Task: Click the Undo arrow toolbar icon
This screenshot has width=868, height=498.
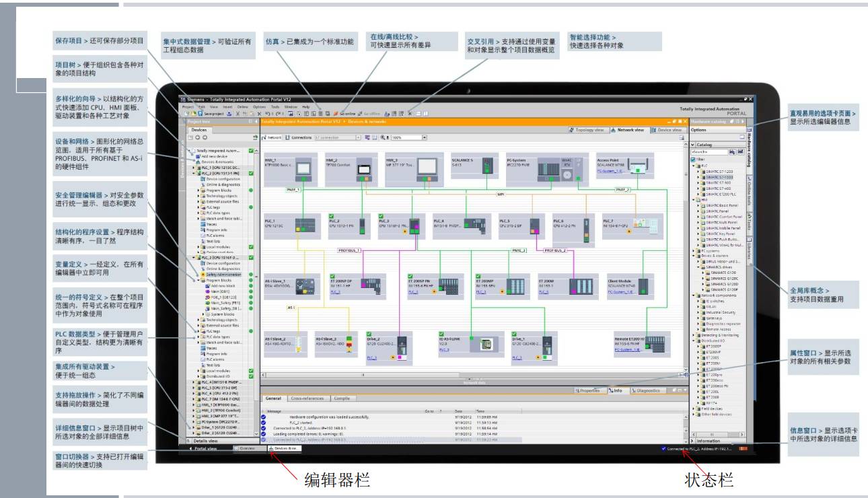Action: point(268,114)
